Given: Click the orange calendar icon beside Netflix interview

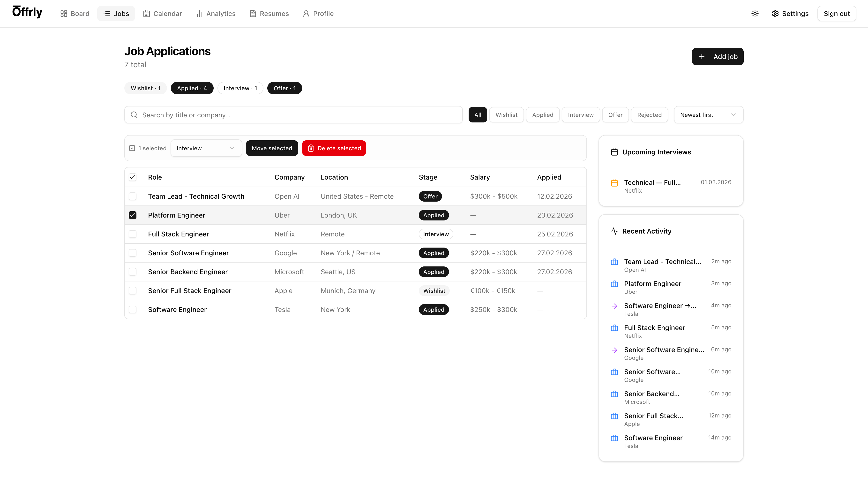Looking at the screenshot, I should (x=614, y=183).
